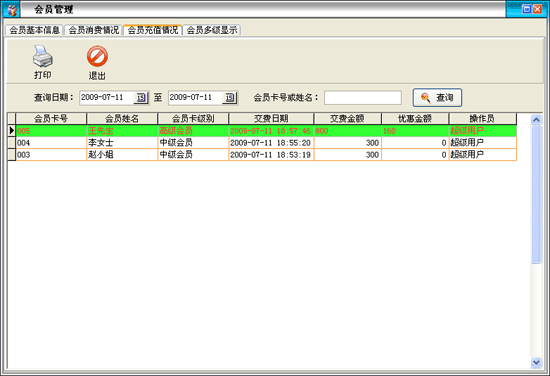Click the scrollbar up arrow
Screen dimensions: 550x376
coord(536,120)
